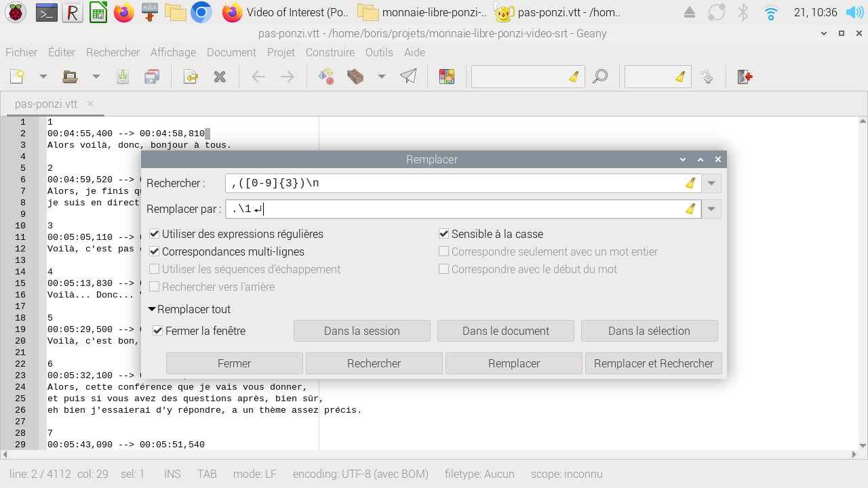Click the Open file toolbar icon

[70, 77]
